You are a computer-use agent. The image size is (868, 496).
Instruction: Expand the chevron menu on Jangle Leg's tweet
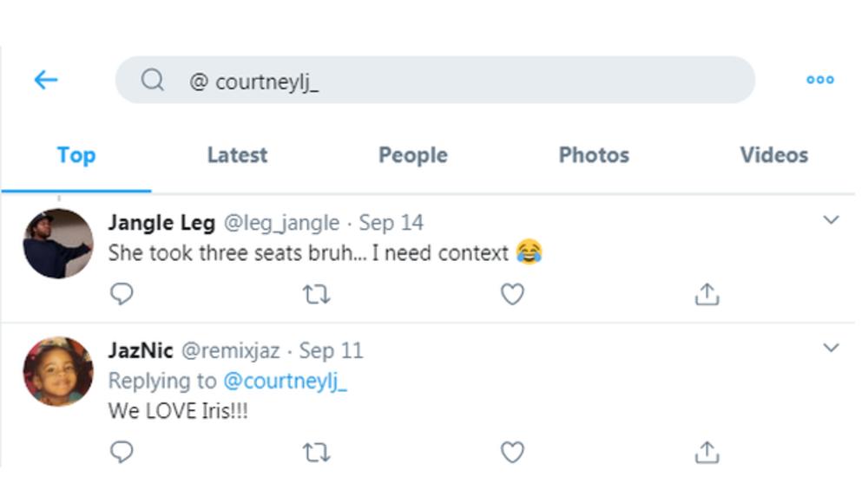point(831,220)
